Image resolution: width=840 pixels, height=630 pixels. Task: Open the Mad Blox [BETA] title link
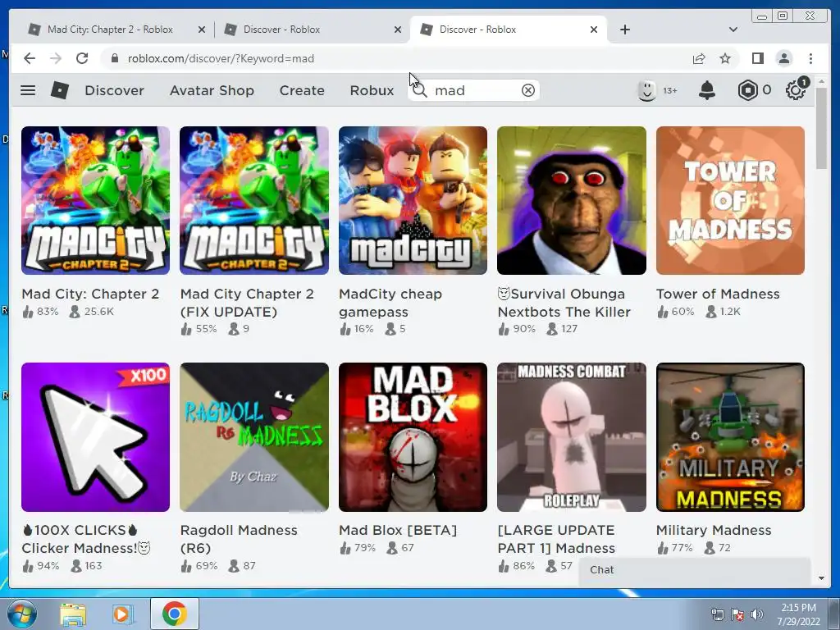398,531
